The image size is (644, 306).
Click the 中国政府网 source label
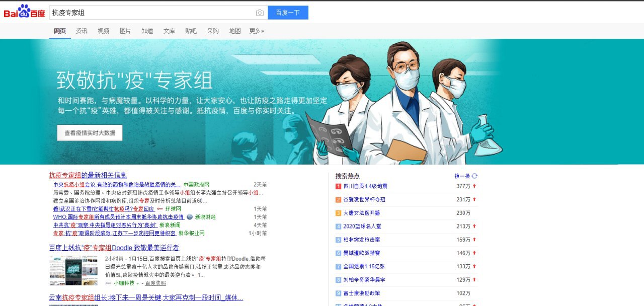pos(196,185)
